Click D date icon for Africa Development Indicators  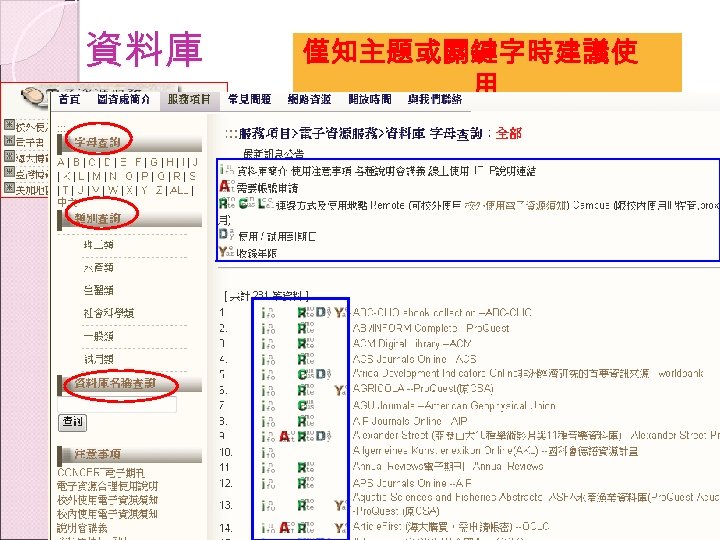[323, 374]
